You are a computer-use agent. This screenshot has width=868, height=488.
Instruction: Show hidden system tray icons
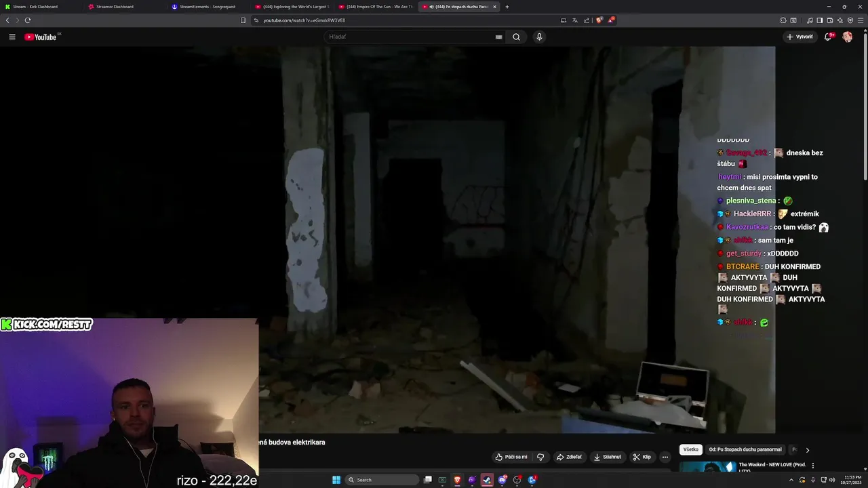pyautogui.click(x=791, y=480)
